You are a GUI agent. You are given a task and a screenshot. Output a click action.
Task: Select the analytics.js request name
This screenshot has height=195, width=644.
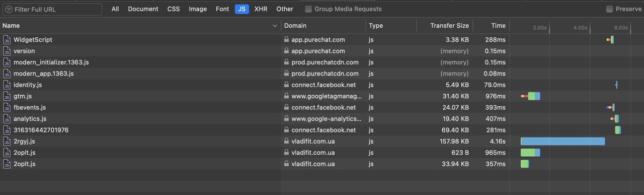point(30,119)
